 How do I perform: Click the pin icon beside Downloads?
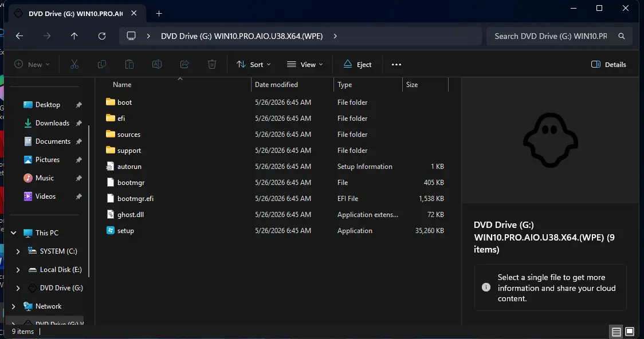click(x=79, y=123)
